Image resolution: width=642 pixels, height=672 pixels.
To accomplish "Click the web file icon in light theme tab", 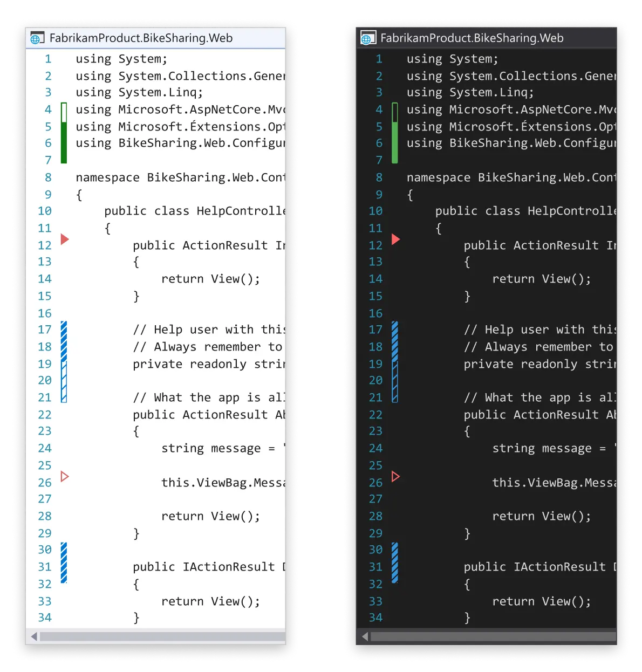I will pyautogui.click(x=37, y=38).
